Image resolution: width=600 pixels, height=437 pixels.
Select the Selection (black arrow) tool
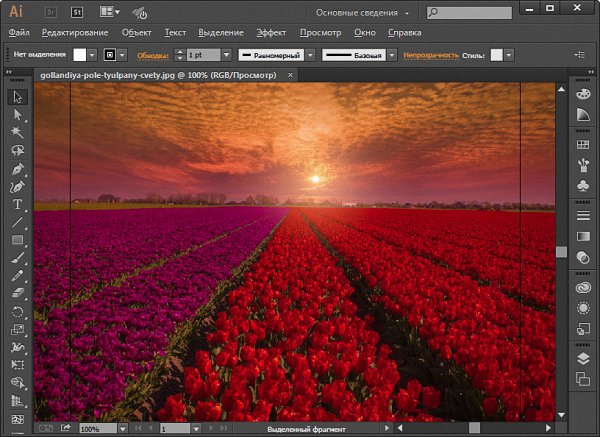(x=17, y=97)
